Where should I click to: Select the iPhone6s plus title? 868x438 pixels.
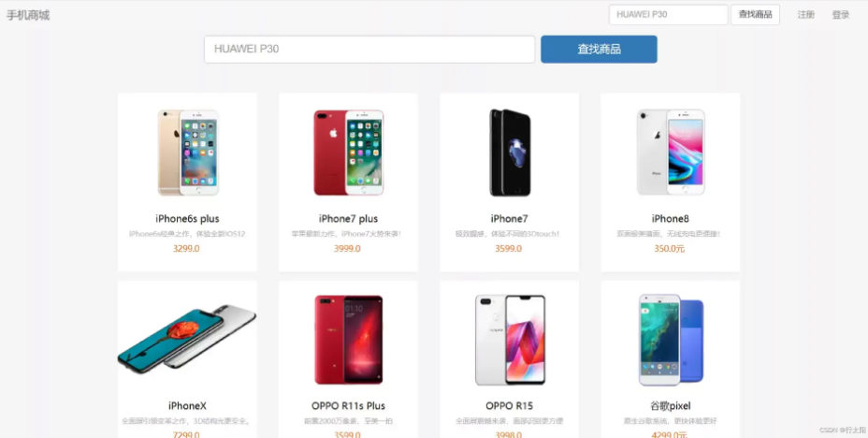187,219
